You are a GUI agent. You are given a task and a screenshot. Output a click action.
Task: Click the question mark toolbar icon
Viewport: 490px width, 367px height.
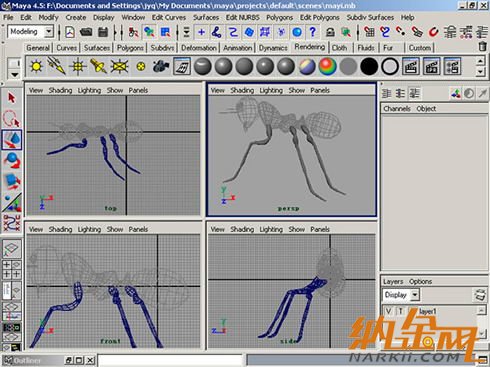(313, 32)
